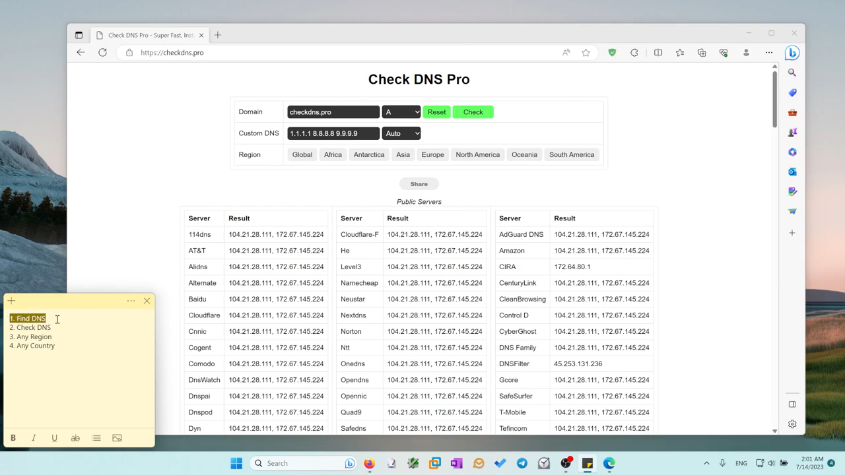
Task: Select the Global region
Action: pyautogui.click(x=302, y=155)
